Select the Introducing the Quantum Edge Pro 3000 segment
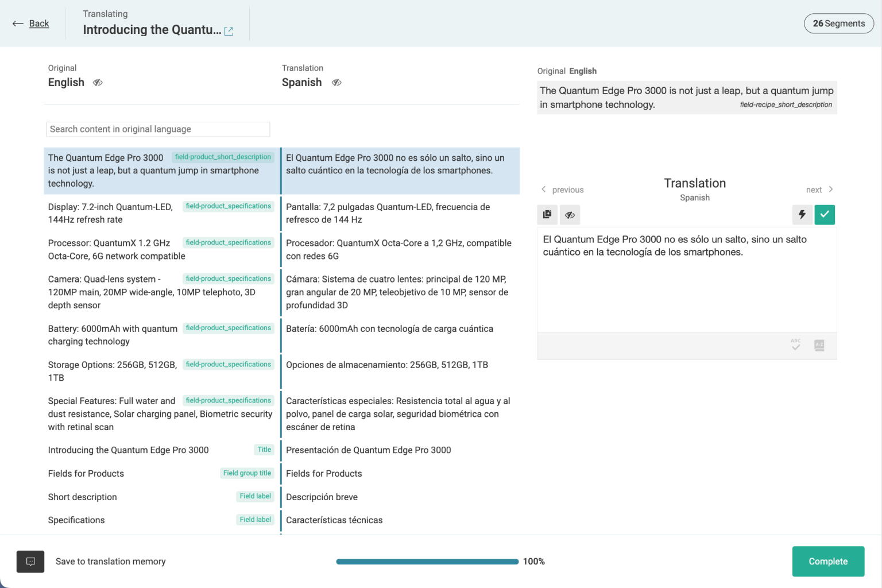The image size is (882, 588). [x=128, y=450]
